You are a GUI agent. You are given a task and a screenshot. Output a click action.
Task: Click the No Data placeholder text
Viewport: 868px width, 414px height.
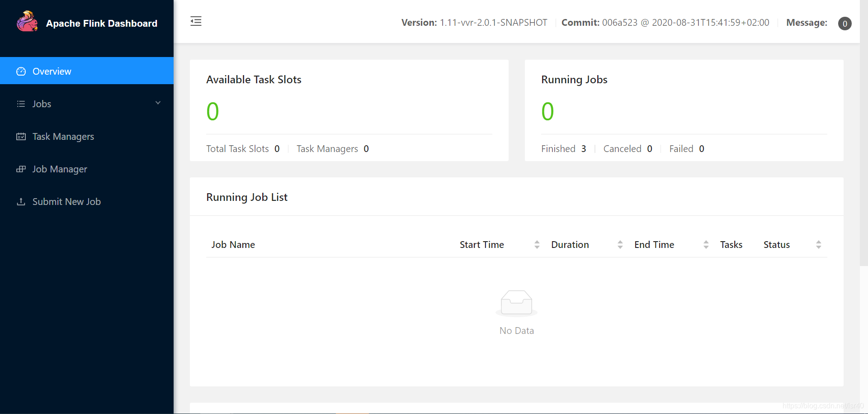(517, 331)
